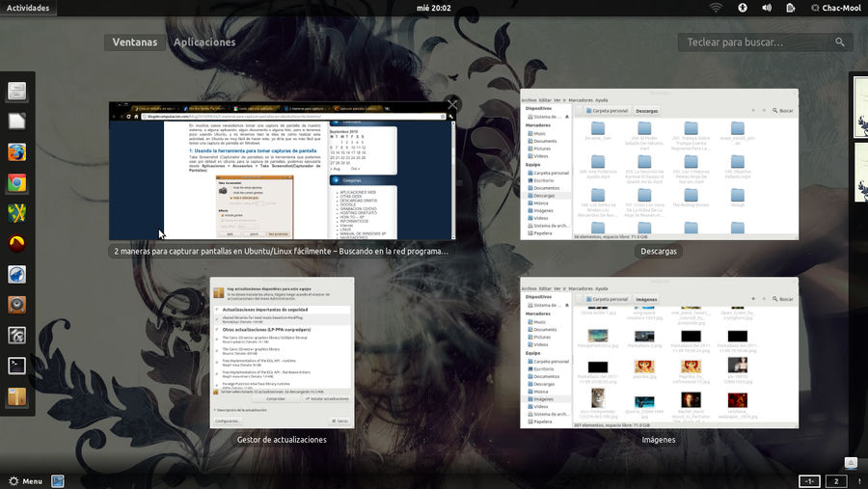Open the Wi-Fi network indicator
This screenshot has height=489, width=868.
(x=716, y=8)
